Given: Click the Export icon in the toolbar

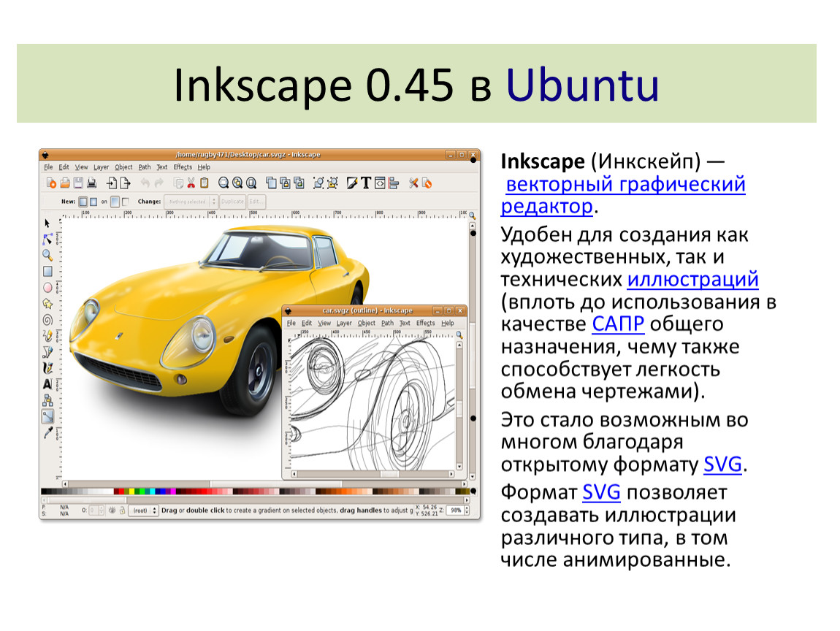Looking at the screenshot, I should click(125, 184).
